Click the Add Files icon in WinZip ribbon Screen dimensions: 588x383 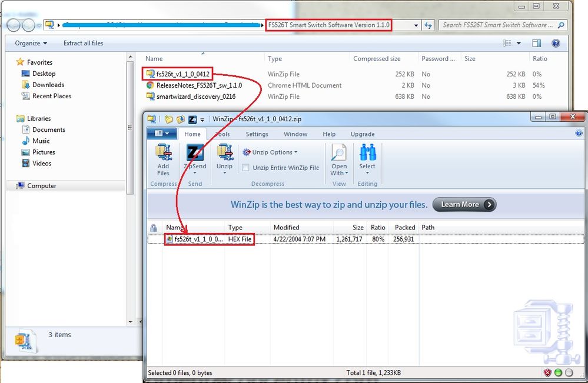pyautogui.click(x=163, y=154)
